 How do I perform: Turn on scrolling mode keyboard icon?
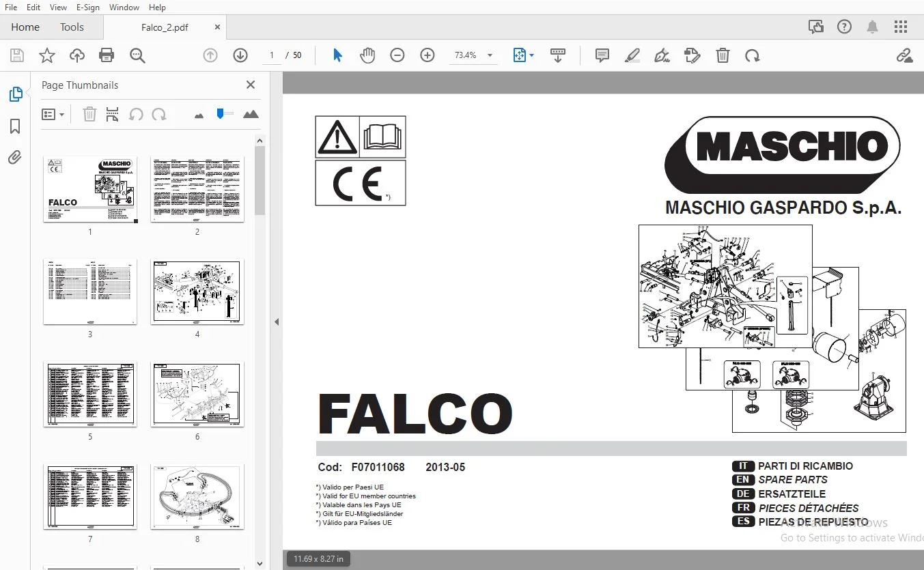[x=558, y=55]
